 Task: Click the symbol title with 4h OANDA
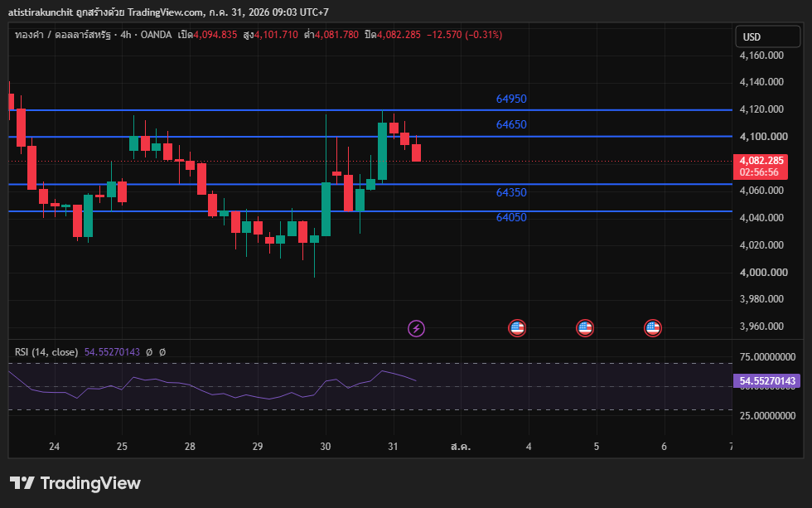[x=93, y=35]
